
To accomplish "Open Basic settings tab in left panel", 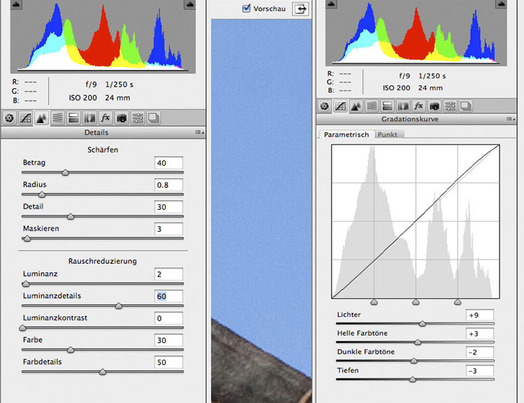I will click(10, 118).
